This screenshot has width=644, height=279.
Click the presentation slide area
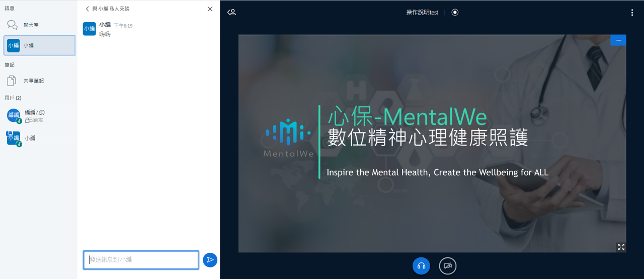coord(432,144)
